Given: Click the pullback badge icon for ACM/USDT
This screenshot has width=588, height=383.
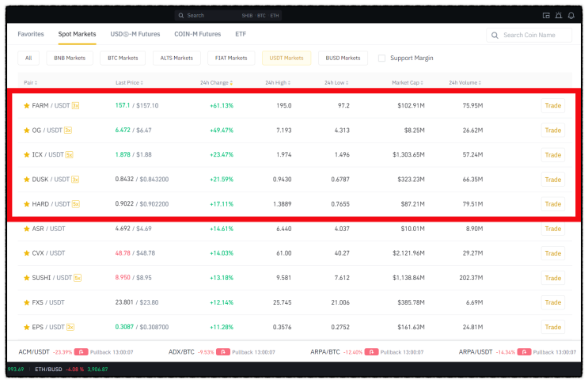Looking at the screenshot, I should [x=81, y=352].
